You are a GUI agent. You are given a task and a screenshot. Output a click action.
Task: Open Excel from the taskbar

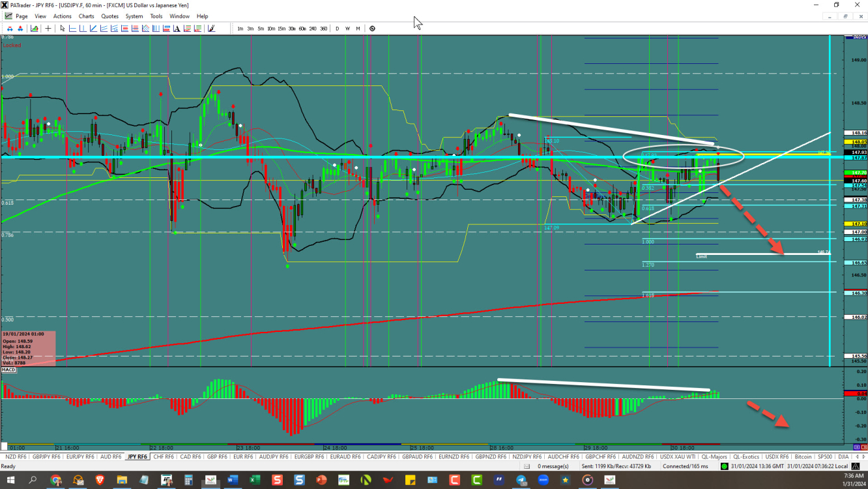pos(254,480)
